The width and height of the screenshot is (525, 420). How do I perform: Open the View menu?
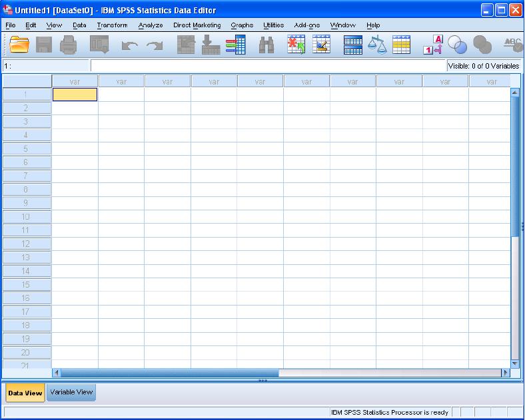coord(54,25)
